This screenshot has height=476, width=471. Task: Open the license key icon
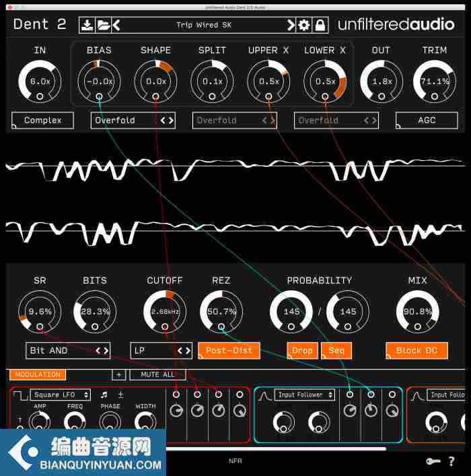433,461
